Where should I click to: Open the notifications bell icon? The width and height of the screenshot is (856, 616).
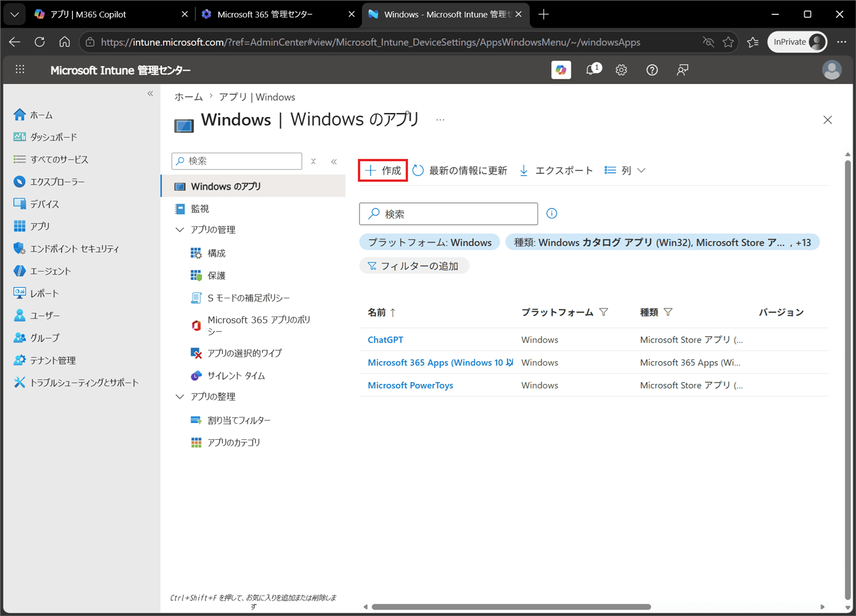click(x=593, y=70)
